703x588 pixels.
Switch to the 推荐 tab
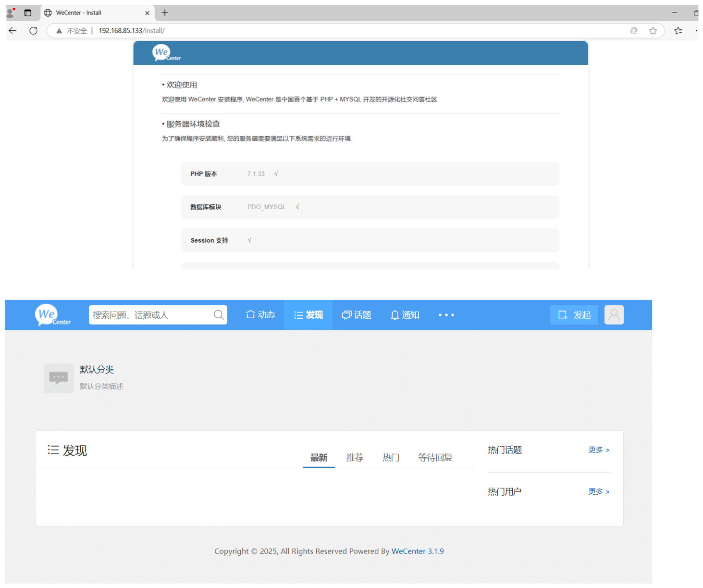[x=355, y=457]
